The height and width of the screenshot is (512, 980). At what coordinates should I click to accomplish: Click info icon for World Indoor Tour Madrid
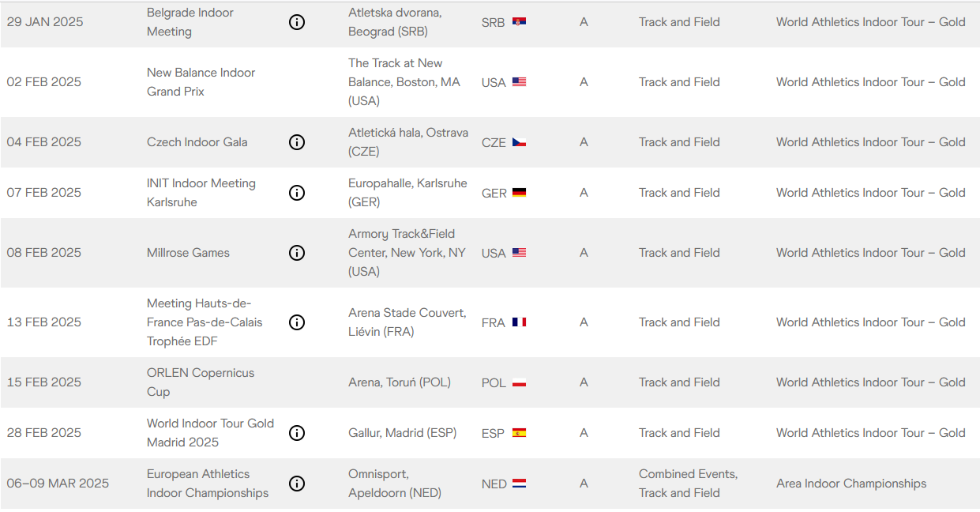tap(297, 433)
